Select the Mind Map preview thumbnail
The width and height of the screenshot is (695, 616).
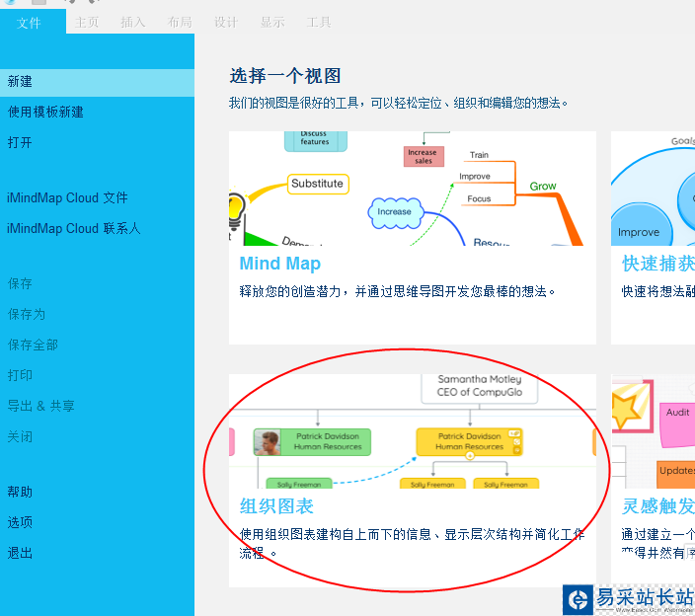tap(413, 189)
